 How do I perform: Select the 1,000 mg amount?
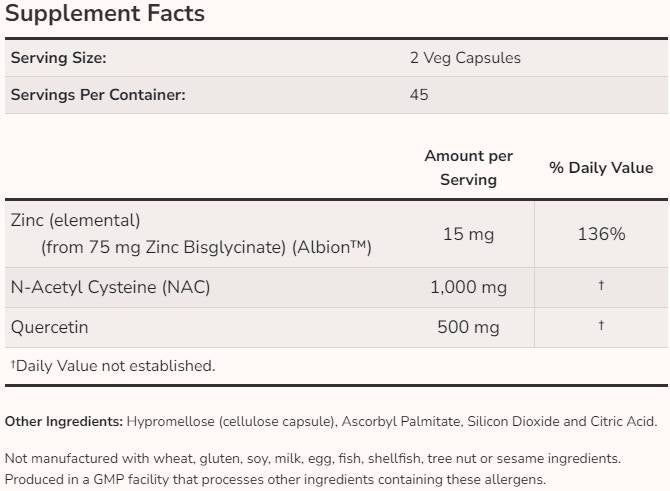tap(468, 287)
